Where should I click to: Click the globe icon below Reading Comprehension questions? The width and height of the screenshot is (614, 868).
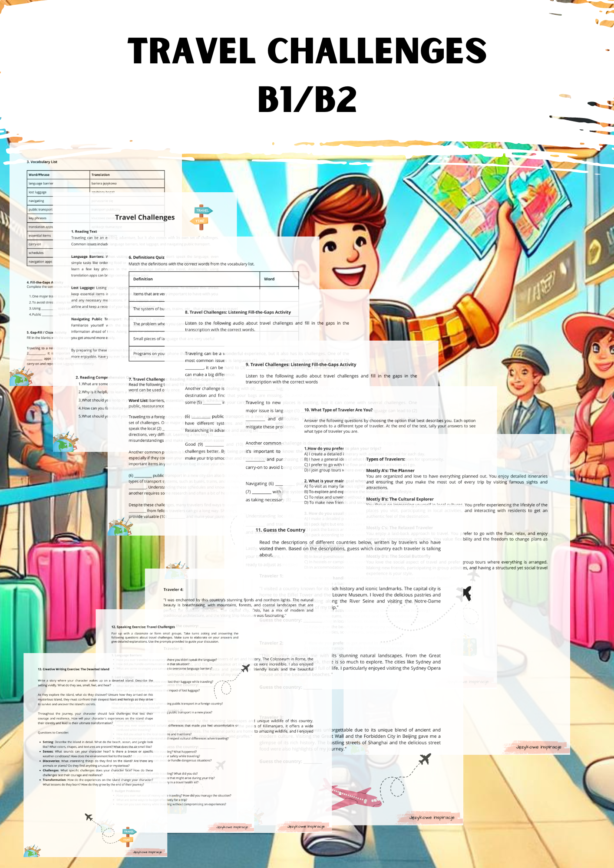pos(65,442)
